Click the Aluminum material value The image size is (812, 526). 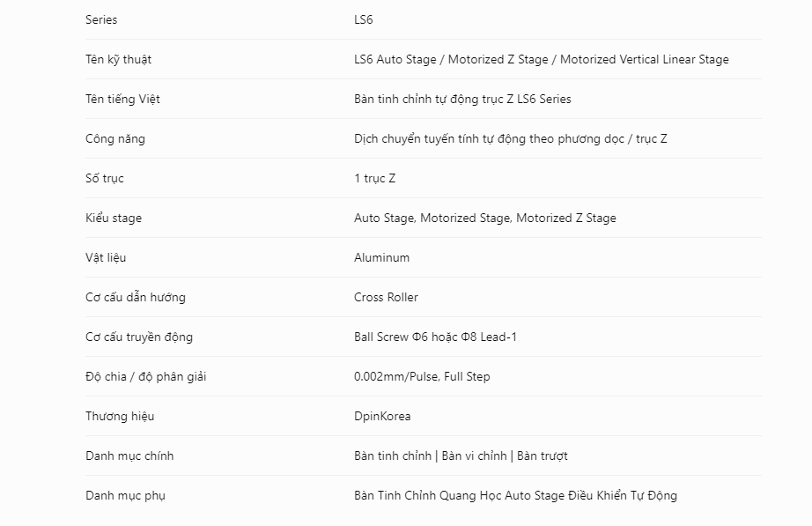click(381, 257)
